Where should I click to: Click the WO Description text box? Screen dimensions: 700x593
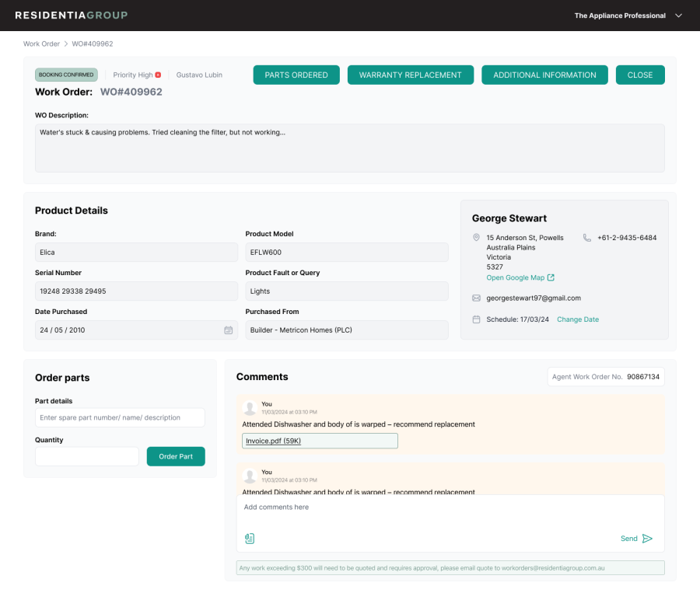click(x=350, y=148)
